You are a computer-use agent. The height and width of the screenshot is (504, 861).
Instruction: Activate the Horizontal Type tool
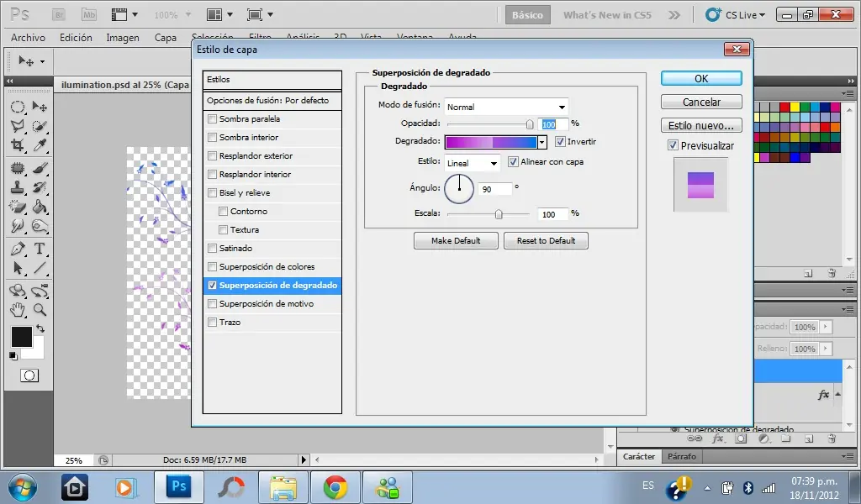pos(39,249)
